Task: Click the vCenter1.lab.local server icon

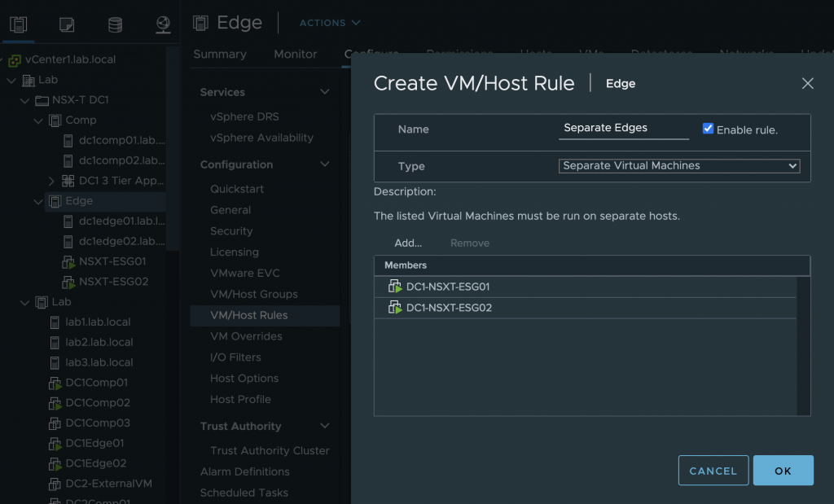Action: click(15, 60)
